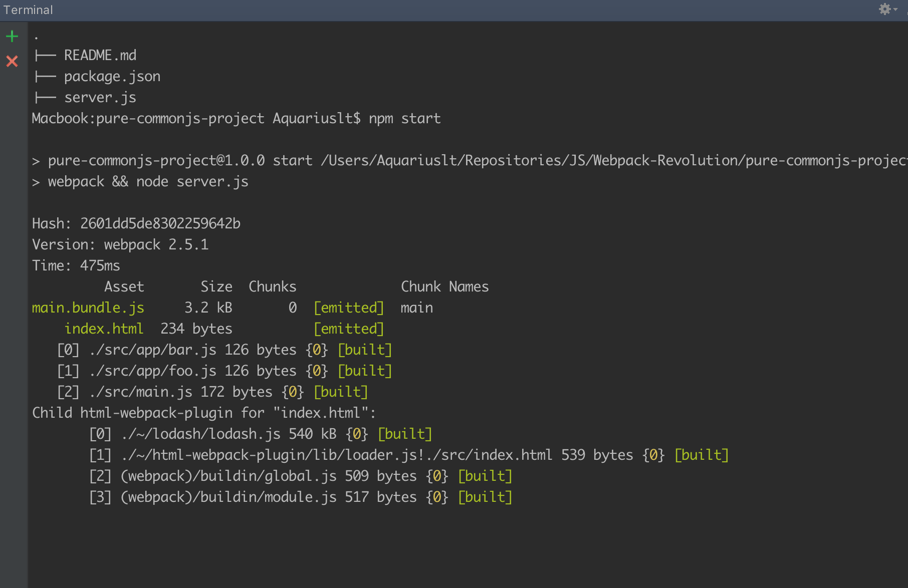The width and height of the screenshot is (908, 588).
Task: Open a new terminal session with the green plus icon
Action: 12,36
